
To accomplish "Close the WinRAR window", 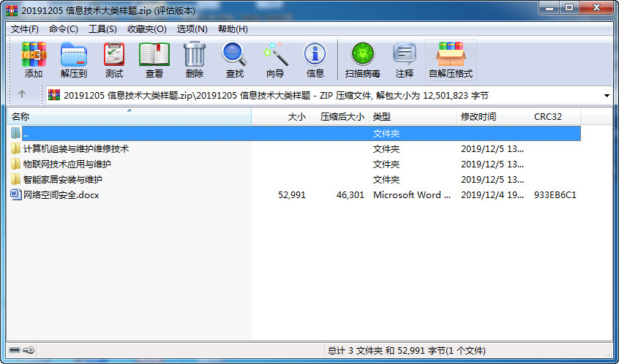I will pyautogui.click(x=597, y=8).
